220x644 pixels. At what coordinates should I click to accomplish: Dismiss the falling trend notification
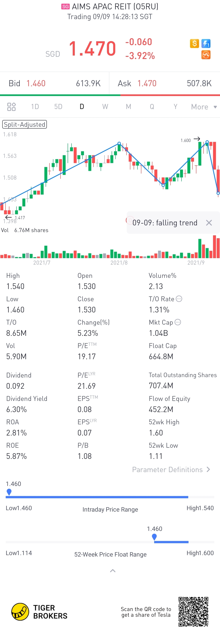(x=209, y=223)
